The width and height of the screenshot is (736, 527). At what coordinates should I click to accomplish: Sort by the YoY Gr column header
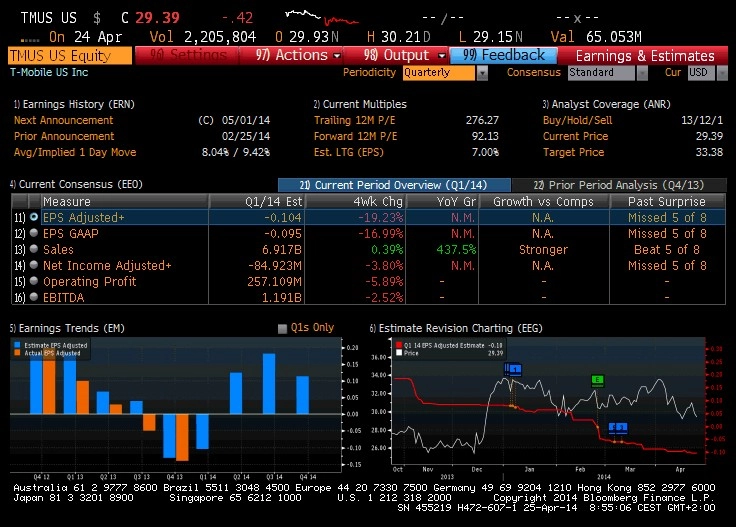click(x=443, y=202)
